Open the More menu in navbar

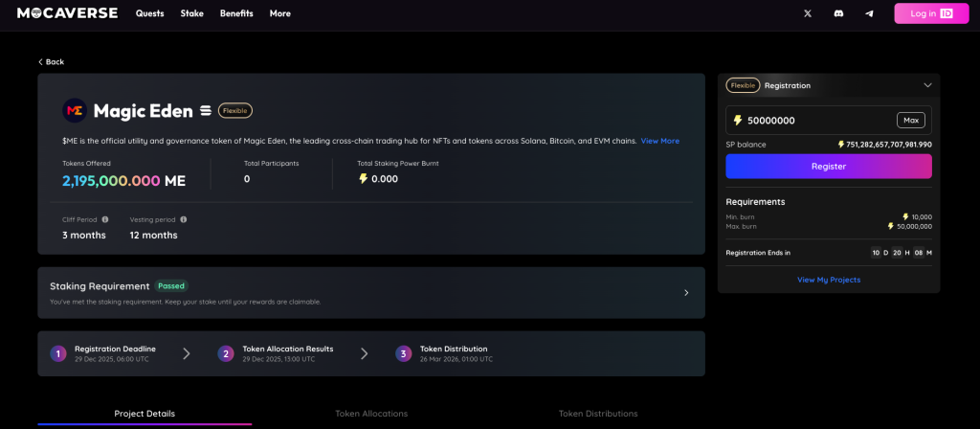[x=279, y=13]
